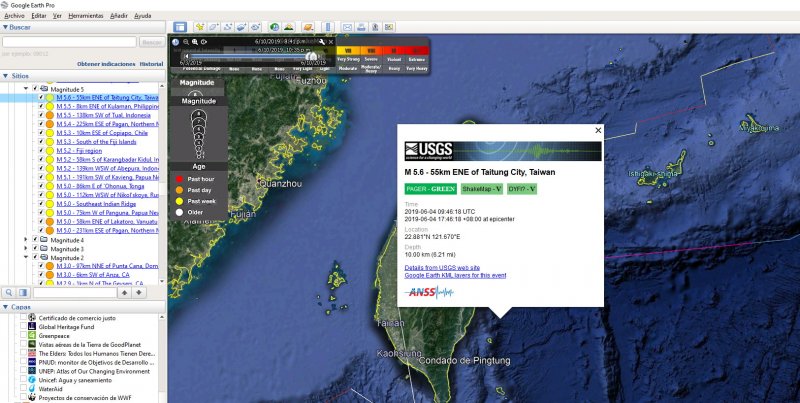The image size is (800, 403).
Task: Click in the Buscar search input field
Action: 69,42
